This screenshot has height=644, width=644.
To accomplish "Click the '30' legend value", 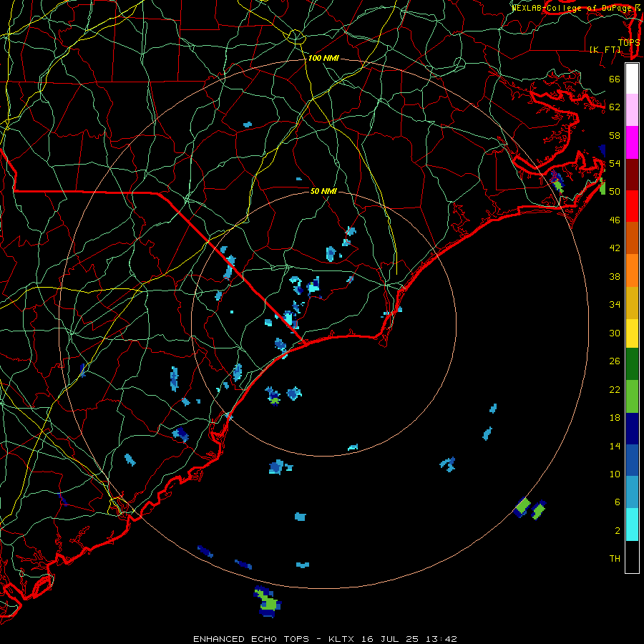I will pyautogui.click(x=615, y=333).
